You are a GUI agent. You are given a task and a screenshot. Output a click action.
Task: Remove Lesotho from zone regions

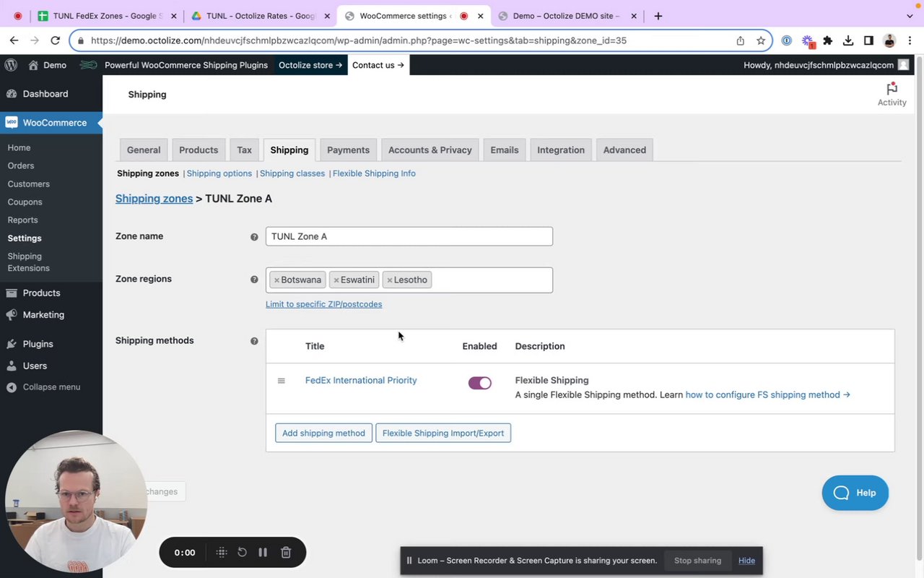[x=390, y=280]
